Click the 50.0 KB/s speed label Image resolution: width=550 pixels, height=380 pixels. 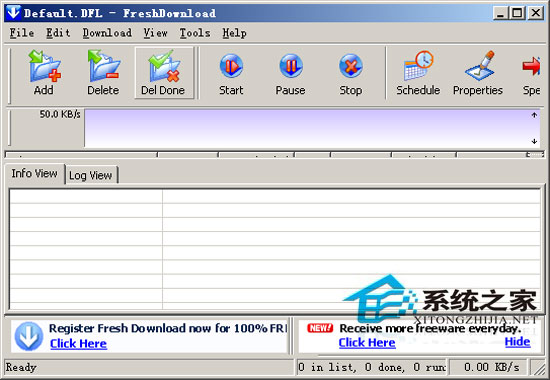(x=60, y=114)
